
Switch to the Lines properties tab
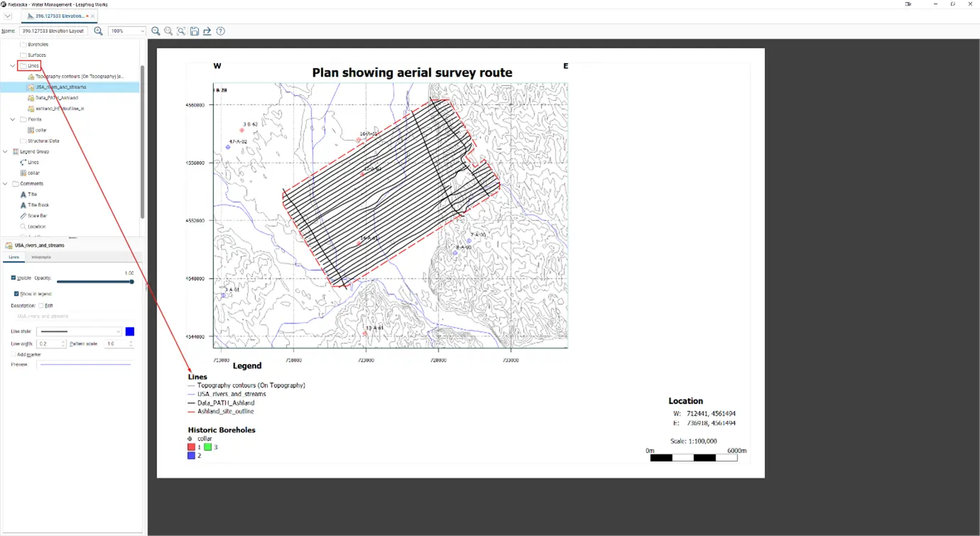[x=14, y=257]
